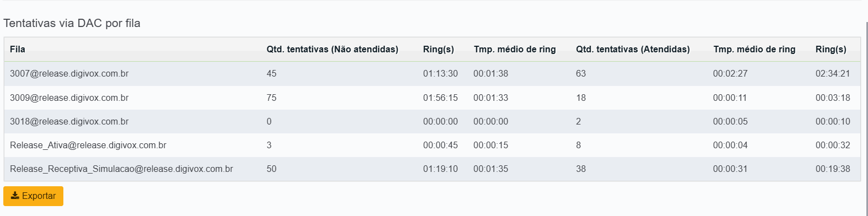Viewport: 868px width, 216px height.
Task: Sort by Qtd. tentativas (Não atendidas) header
Action: point(332,49)
